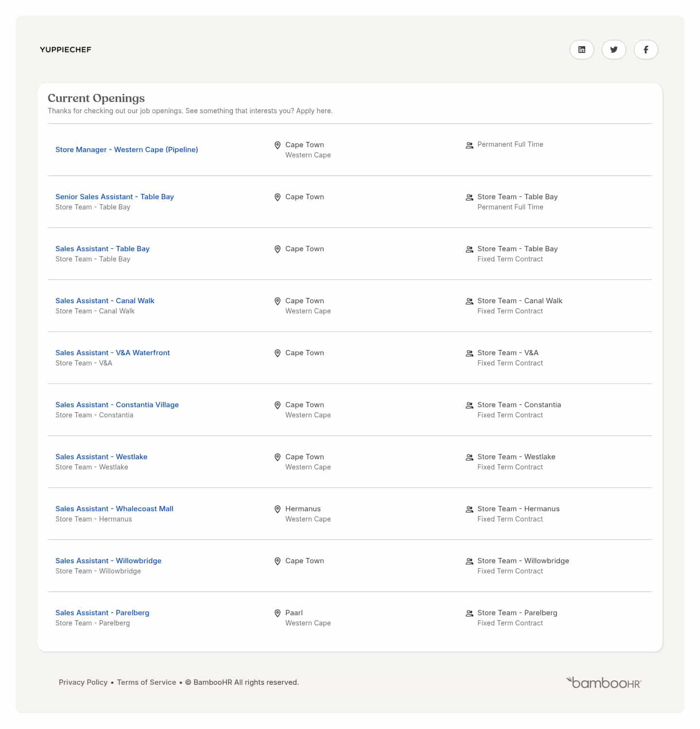Open Sales Assistant - Table Bay job
The width and height of the screenshot is (700, 729).
(x=103, y=249)
